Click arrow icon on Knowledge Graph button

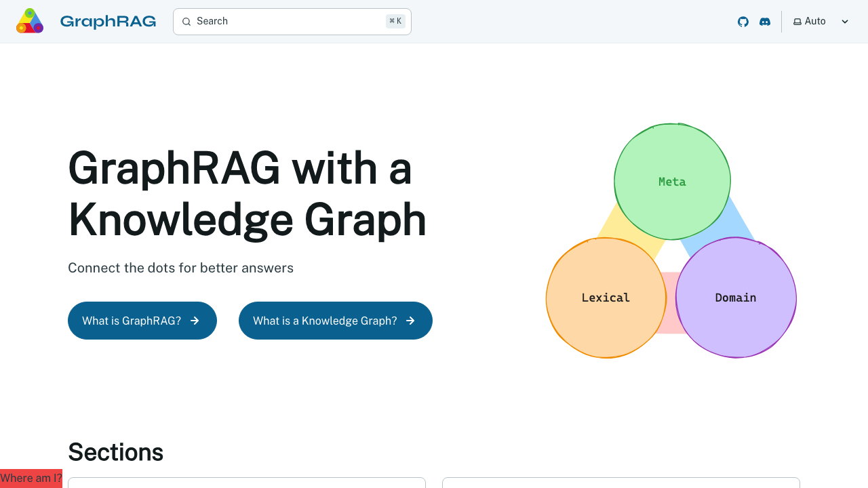click(410, 321)
